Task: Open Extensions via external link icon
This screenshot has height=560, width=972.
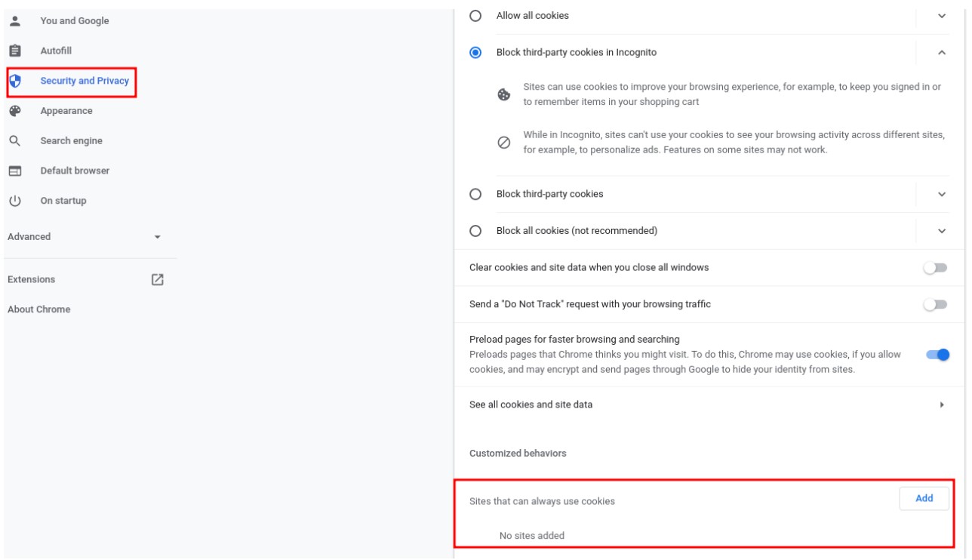Action: point(157,279)
